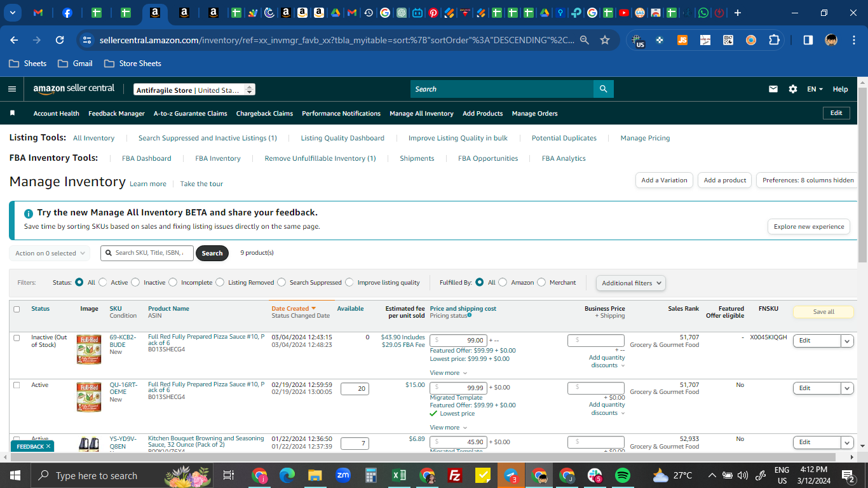Select the Active status filter radio
The image size is (868, 488).
tap(102, 283)
